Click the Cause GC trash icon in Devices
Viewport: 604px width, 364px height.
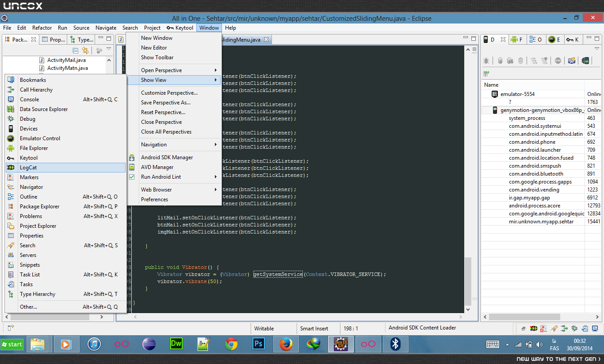click(520, 61)
